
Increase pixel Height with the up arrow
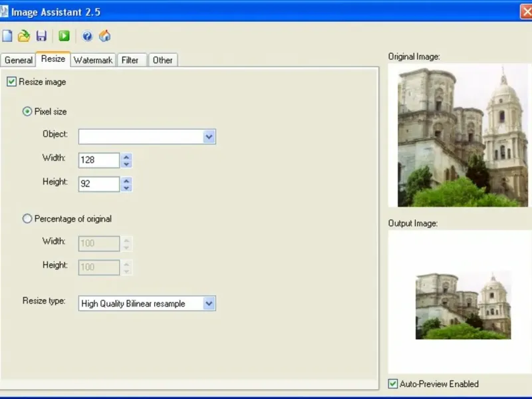tap(126, 180)
